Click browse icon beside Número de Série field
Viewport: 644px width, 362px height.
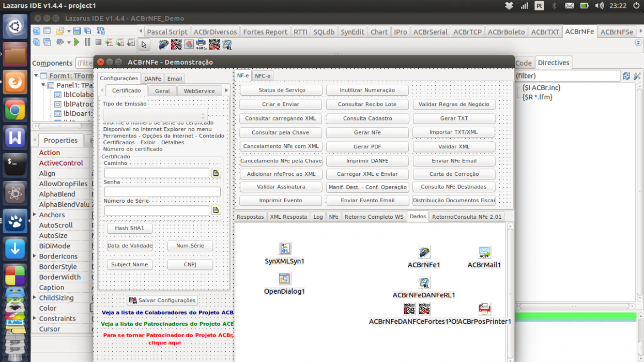[x=216, y=210]
